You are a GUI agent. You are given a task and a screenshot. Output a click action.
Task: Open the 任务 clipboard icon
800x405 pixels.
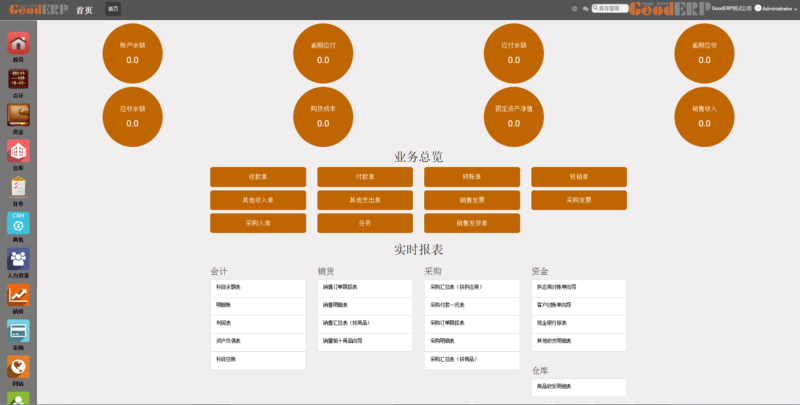(18, 187)
